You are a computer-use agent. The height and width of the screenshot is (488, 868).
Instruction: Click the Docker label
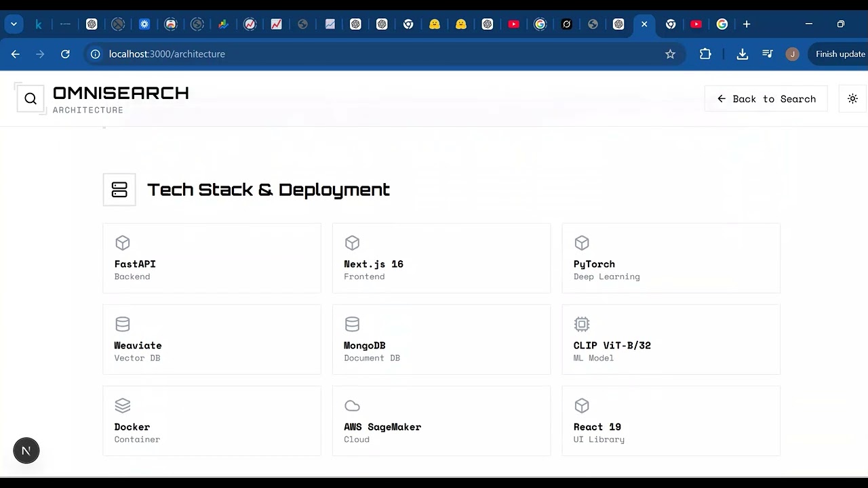tap(132, 427)
